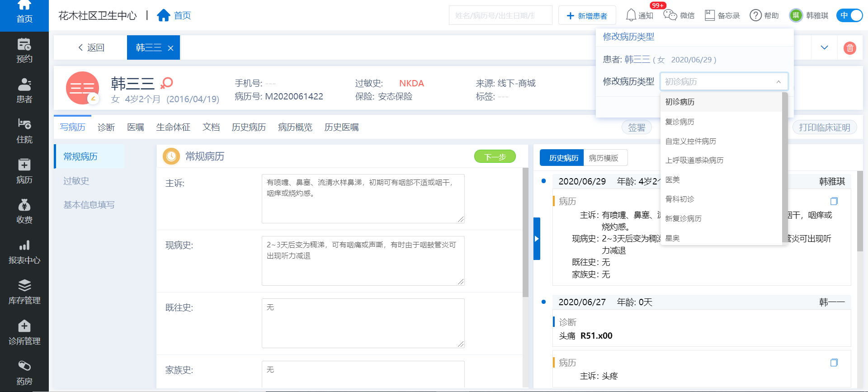
Task: Open the 诊所管理 clinic management icon
Action: (24, 326)
